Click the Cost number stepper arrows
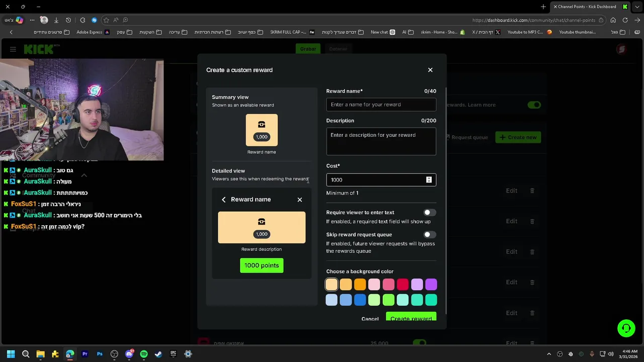The width and height of the screenshot is (644, 362). point(429,179)
